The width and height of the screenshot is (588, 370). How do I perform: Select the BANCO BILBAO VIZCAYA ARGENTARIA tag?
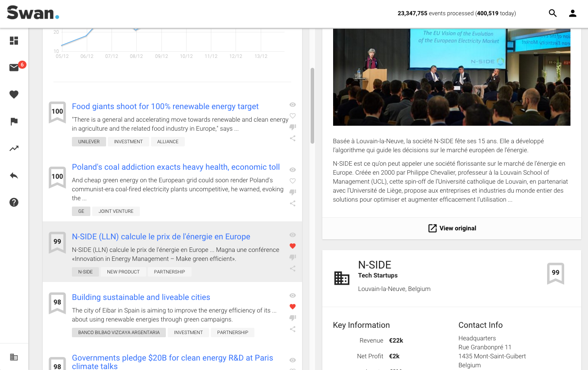pyautogui.click(x=119, y=332)
